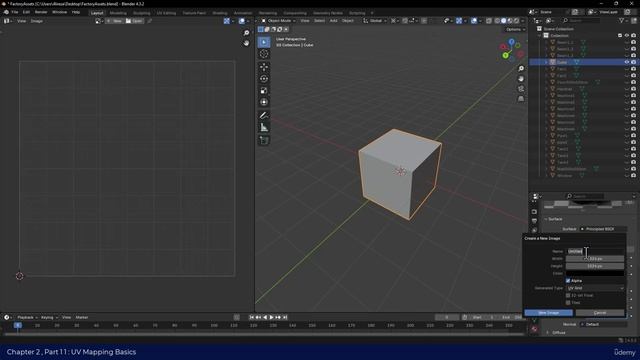The width and height of the screenshot is (640, 360).
Task: Open the viewport Options dropdown
Action: coord(515,29)
